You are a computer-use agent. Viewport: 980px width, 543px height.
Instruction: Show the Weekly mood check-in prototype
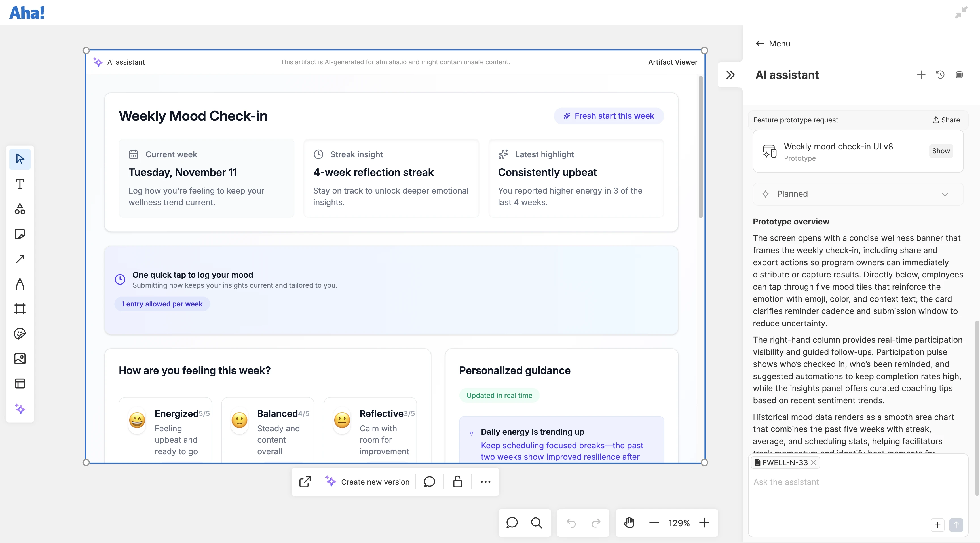tap(940, 151)
